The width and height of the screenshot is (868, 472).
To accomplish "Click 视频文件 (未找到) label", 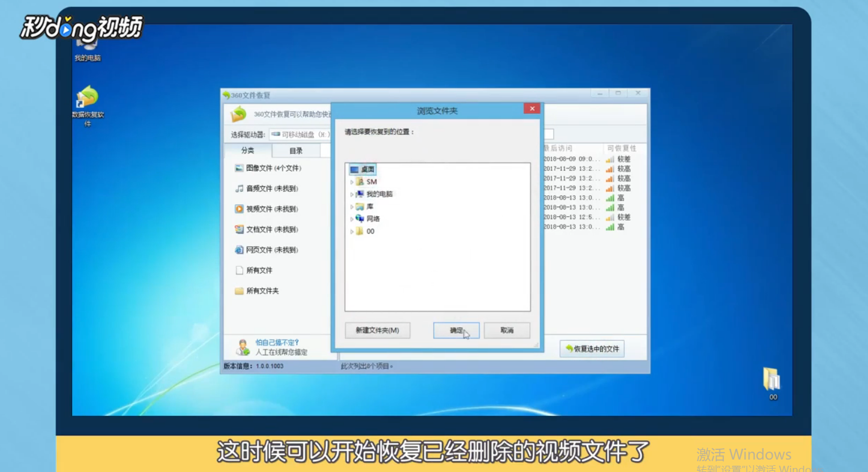I will pyautogui.click(x=272, y=209).
